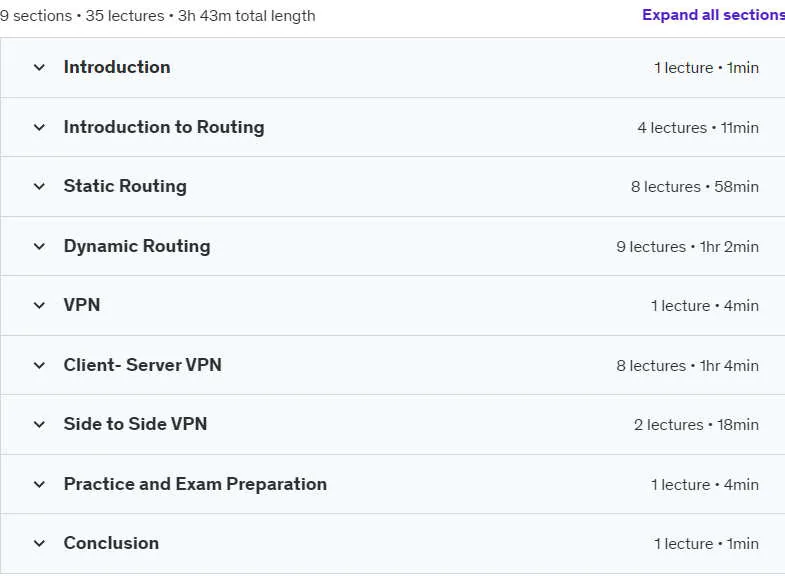Open the VPN section heading
This screenshot has width=785, height=576.
(x=82, y=305)
